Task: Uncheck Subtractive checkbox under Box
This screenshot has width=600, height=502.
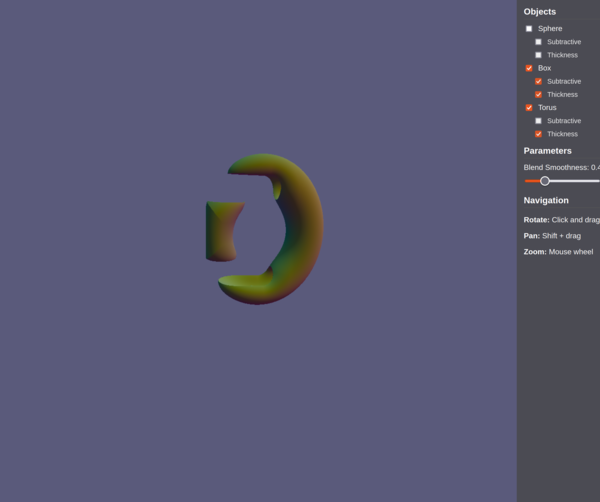Action: (x=538, y=81)
